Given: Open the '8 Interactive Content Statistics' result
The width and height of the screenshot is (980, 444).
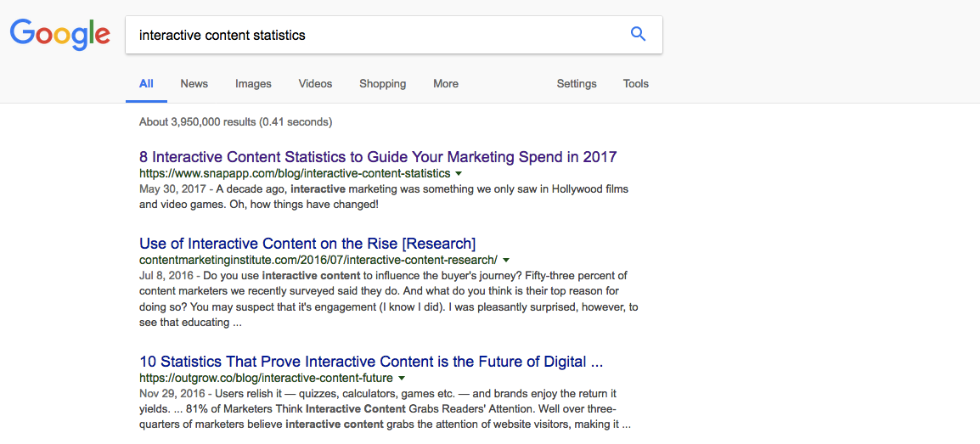Looking at the screenshot, I should pos(378,157).
